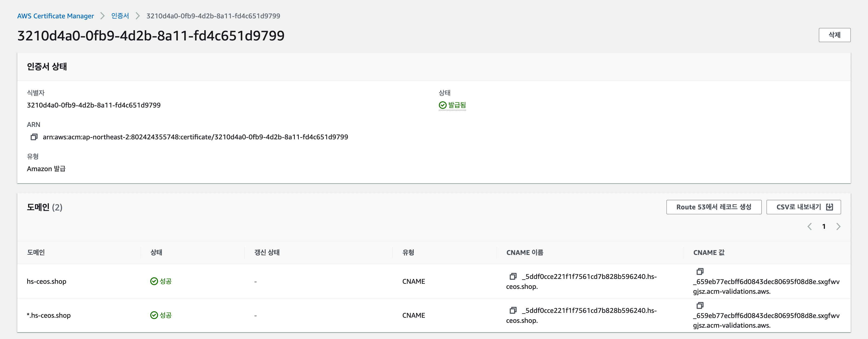Click Route 53에서 레코드 생성 button
Screen dimensions: 868x339
pos(714,207)
